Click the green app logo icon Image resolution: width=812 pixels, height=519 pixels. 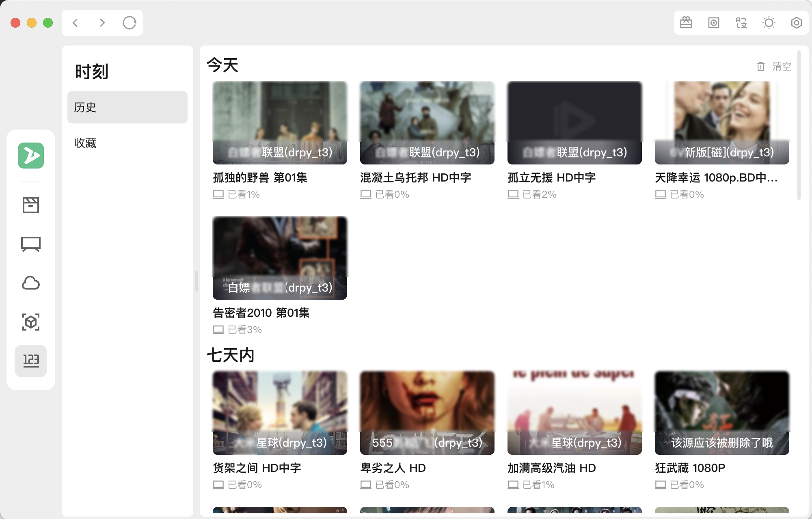31,156
